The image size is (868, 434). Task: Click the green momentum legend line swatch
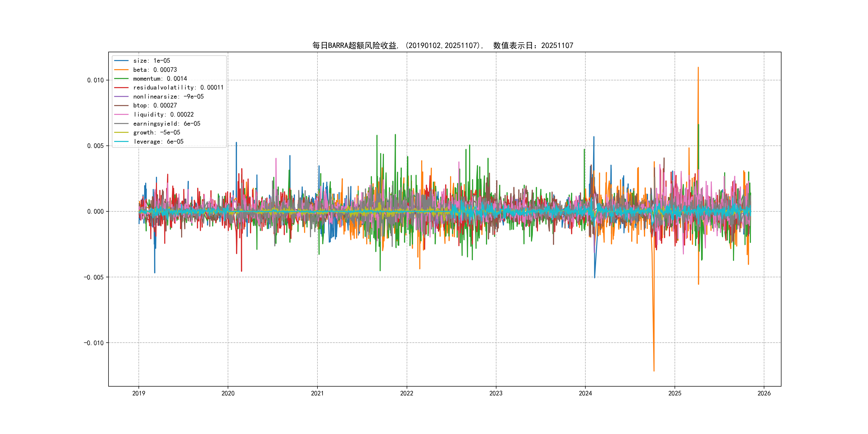(x=121, y=78)
